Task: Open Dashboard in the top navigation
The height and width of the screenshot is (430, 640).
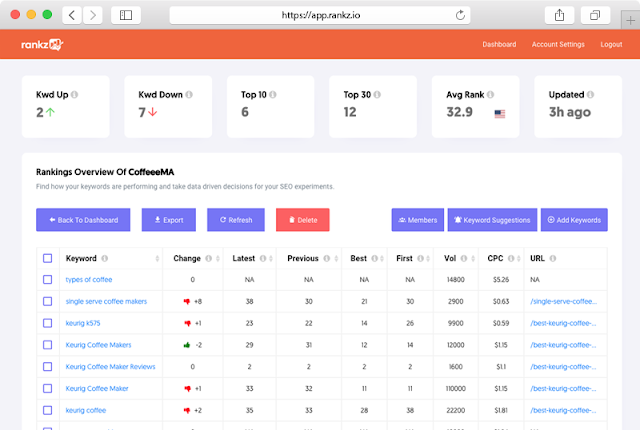Action: (499, 44)
